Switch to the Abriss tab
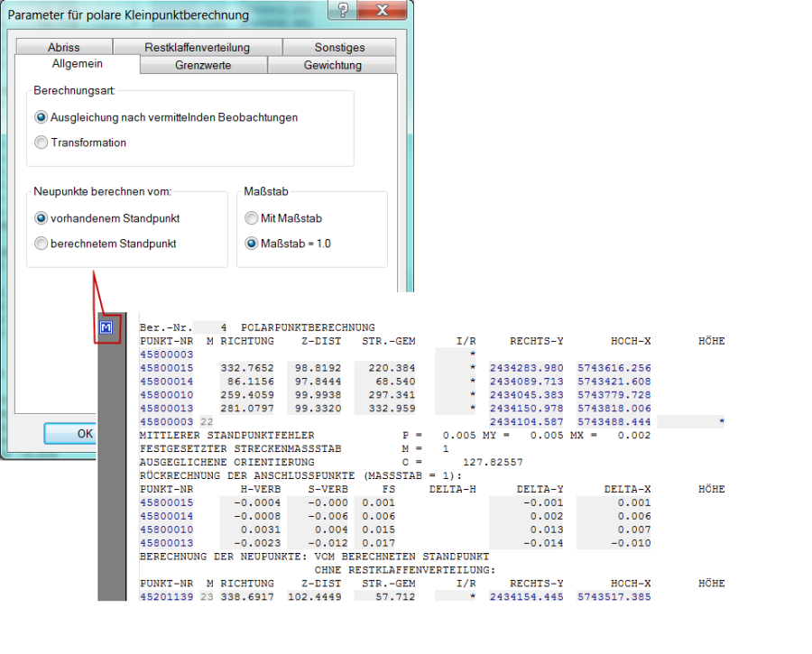The width and height of the screenshot is (812, 654). click(64, 47)
